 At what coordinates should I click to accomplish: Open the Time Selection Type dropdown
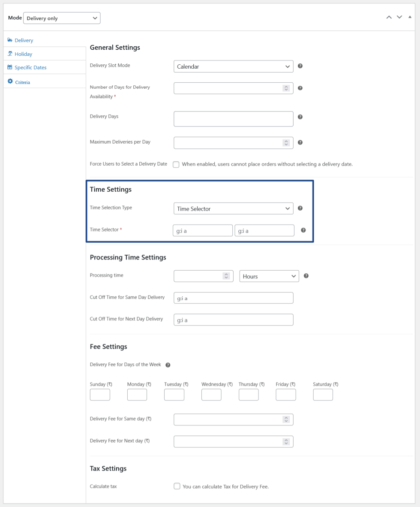click(233, 208)
